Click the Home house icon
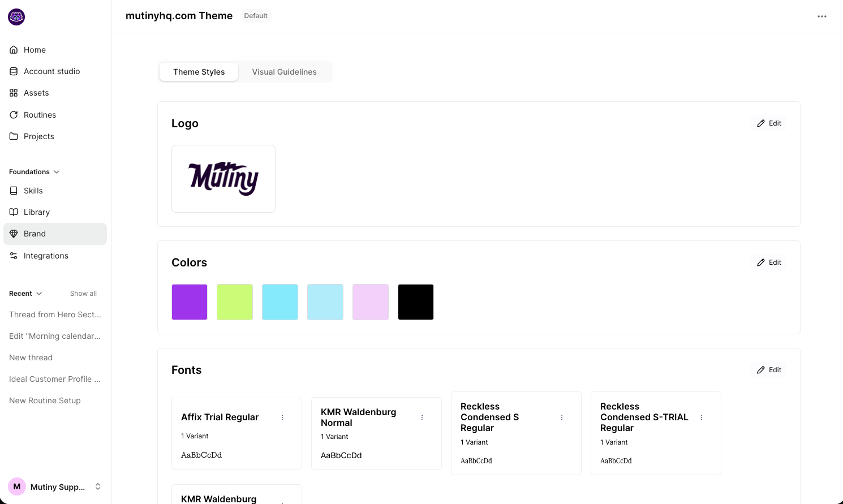Image resolution: width=843 pixels, height=504 pixels. [x=14, y=50]
